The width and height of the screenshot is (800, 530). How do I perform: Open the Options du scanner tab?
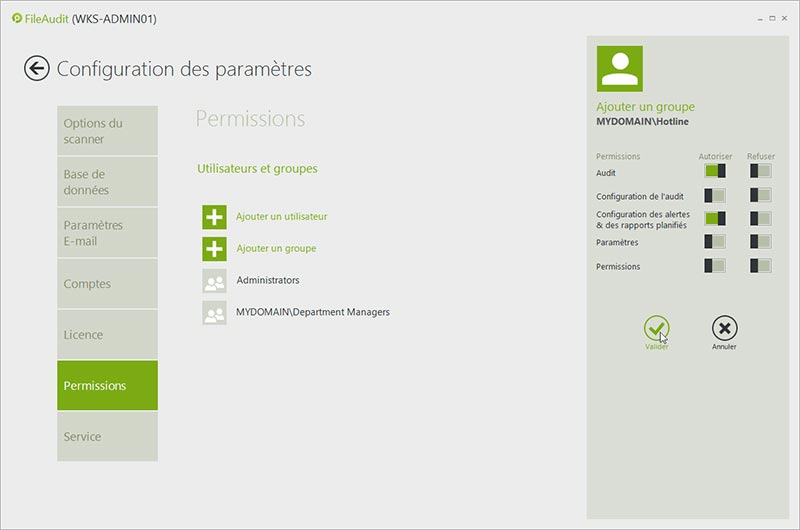(x=107, y=131)
